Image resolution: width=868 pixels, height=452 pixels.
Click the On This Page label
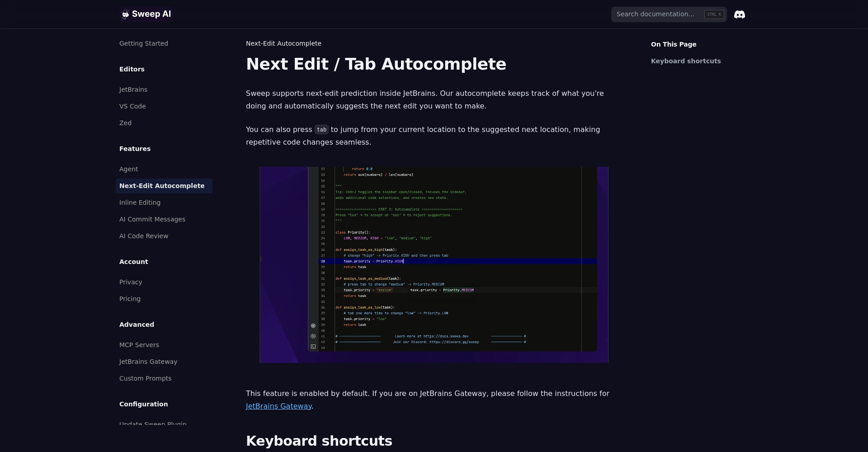674,44
